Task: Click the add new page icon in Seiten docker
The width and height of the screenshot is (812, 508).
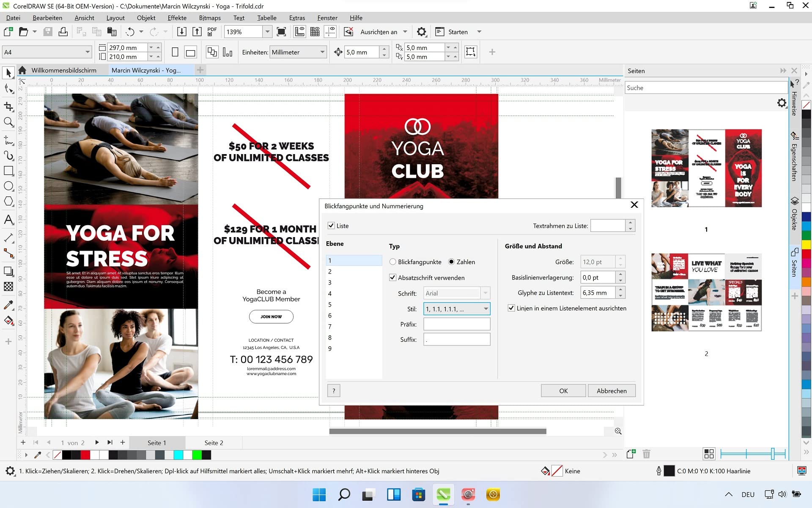Action: point(631,454)
